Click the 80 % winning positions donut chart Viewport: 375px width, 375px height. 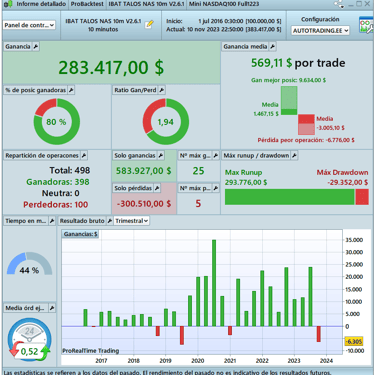(x=57, y=122)
